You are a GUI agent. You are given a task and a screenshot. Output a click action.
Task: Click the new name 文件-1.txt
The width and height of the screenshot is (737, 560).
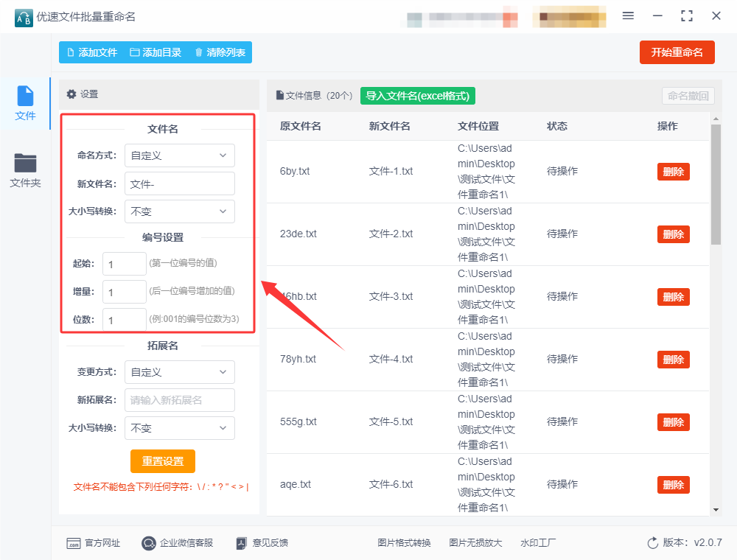click(391, 171)
